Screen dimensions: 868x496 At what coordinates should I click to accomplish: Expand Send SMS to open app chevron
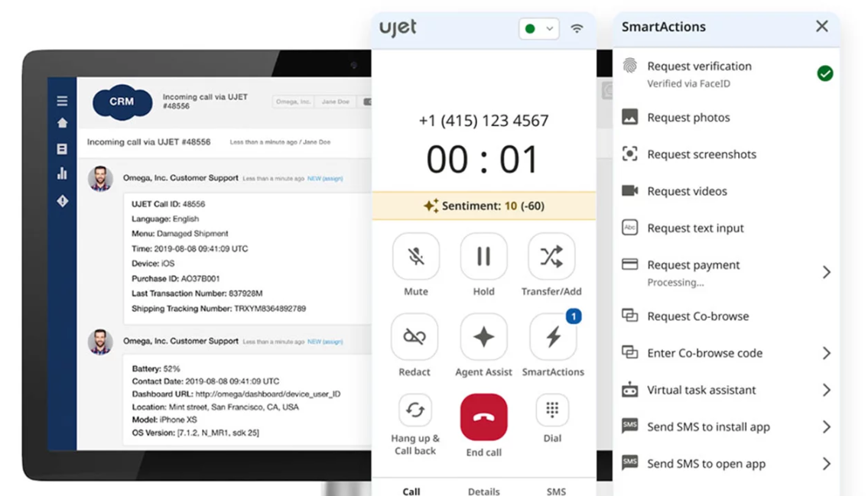click(x=827, y=463)
